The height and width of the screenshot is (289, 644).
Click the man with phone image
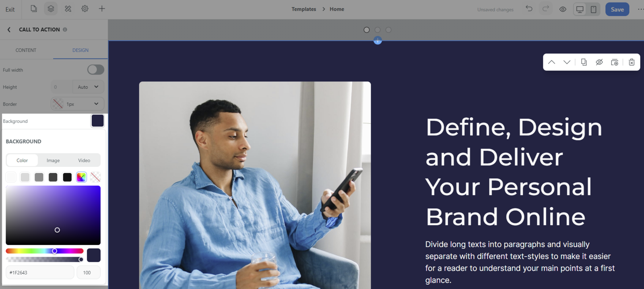[x=255, y=185]
